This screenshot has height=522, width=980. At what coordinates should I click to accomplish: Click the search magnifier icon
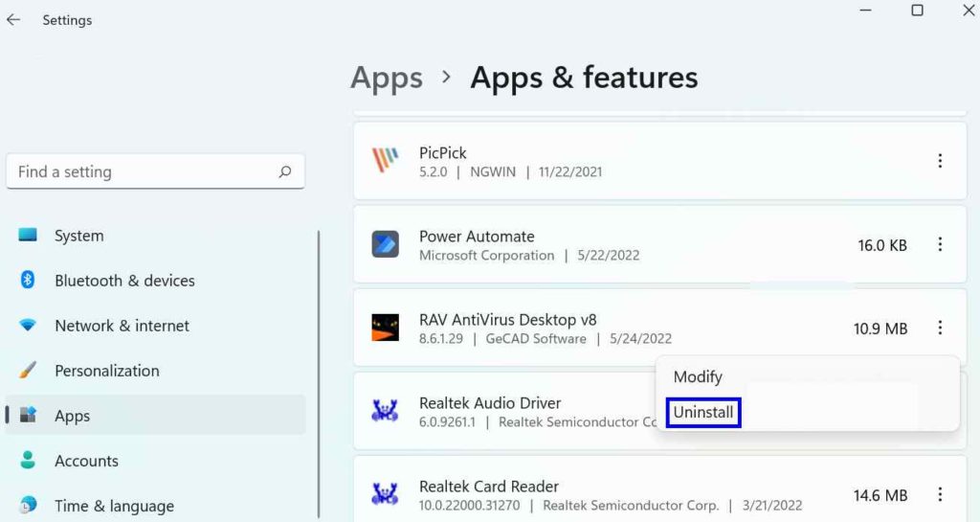tap(285, 171)
